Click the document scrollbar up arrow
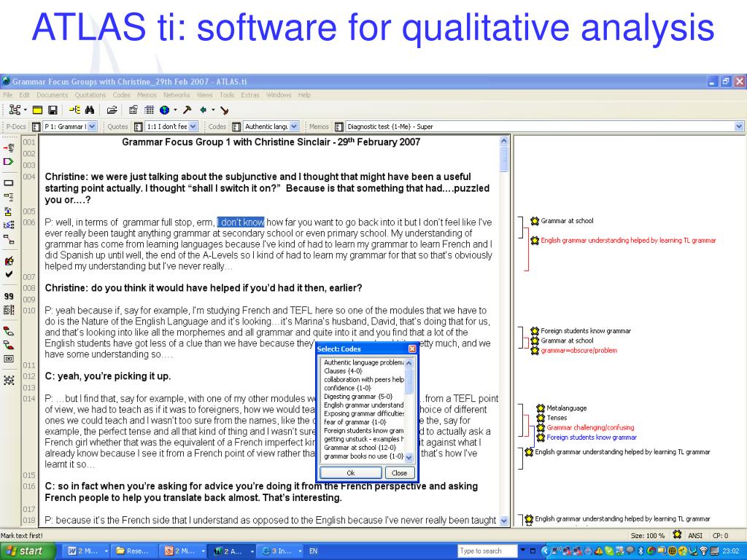This screenshot has height=560, width=747. point(504,141)
